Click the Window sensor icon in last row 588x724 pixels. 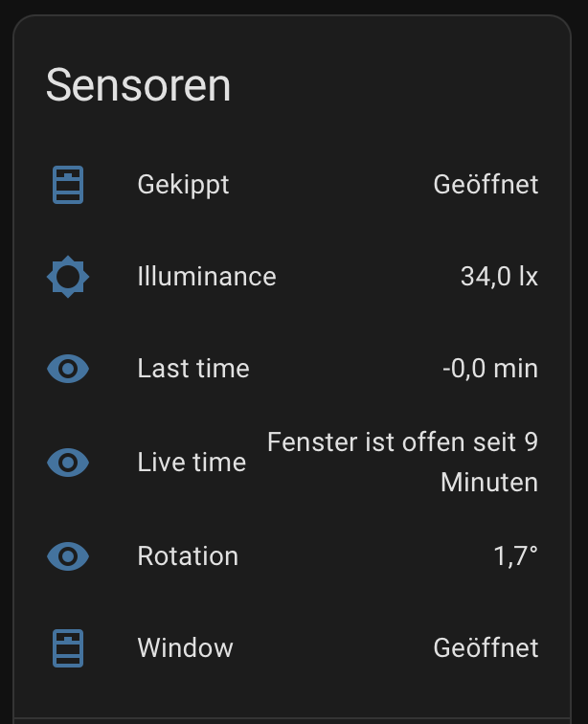(68, 648)
